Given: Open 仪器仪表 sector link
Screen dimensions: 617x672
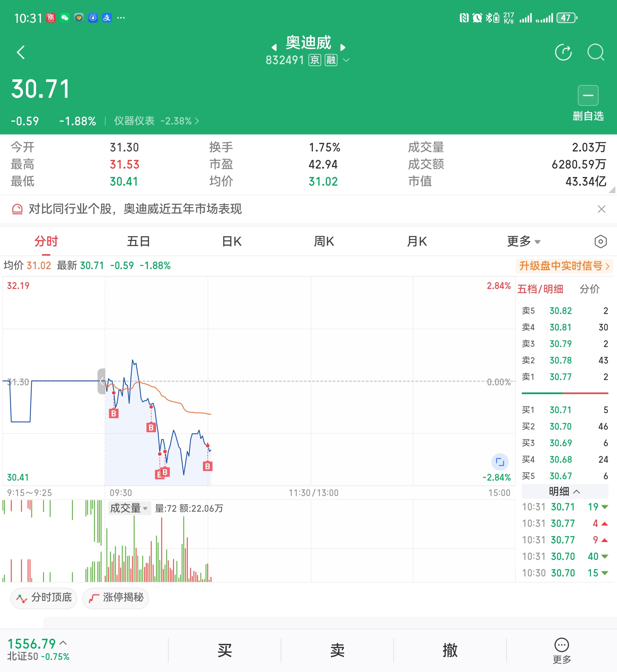Looking at the screenshot, I should click(x=156, y=121).
